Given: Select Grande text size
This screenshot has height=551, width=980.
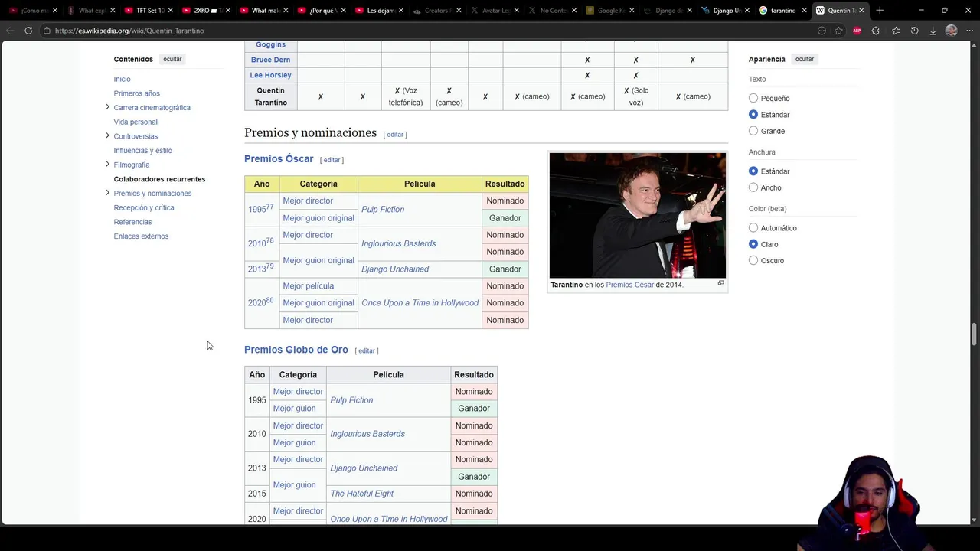Looking at the screenshot, I should [753, 131].
